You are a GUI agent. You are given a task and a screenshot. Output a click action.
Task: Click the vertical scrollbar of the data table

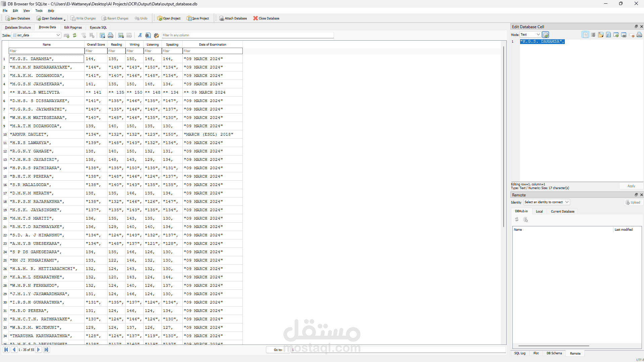[504, 137]
